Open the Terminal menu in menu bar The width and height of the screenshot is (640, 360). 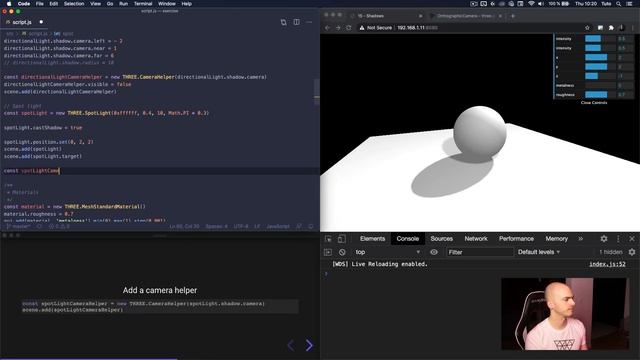tap(143, 4)
